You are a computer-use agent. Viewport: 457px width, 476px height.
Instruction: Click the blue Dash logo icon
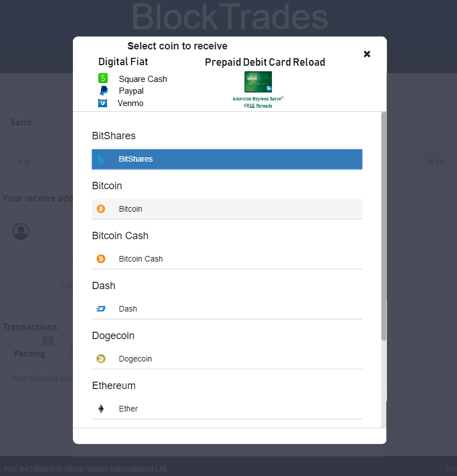pyautogui.click(x=101, y=309)
